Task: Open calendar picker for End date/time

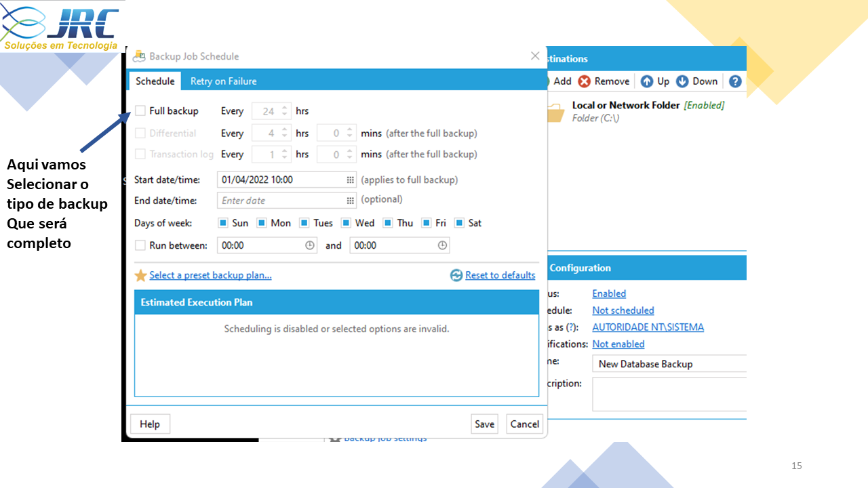Action: [351, 201]
